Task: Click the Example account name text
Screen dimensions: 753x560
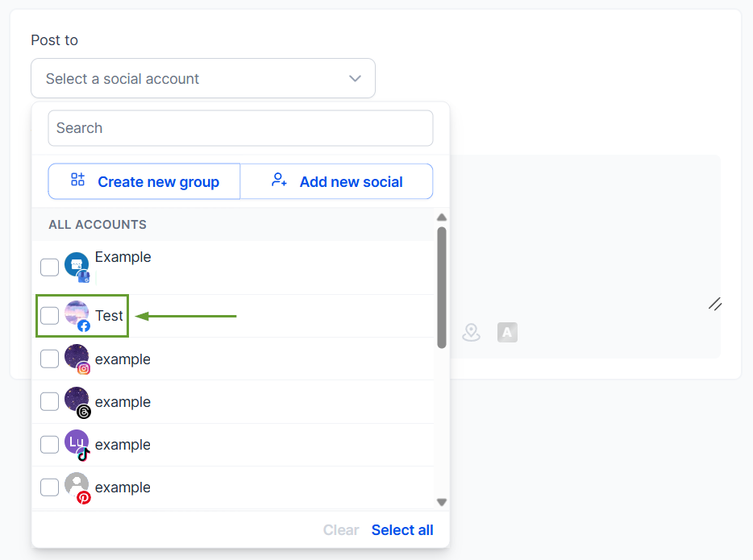Action: click(123, 257)
